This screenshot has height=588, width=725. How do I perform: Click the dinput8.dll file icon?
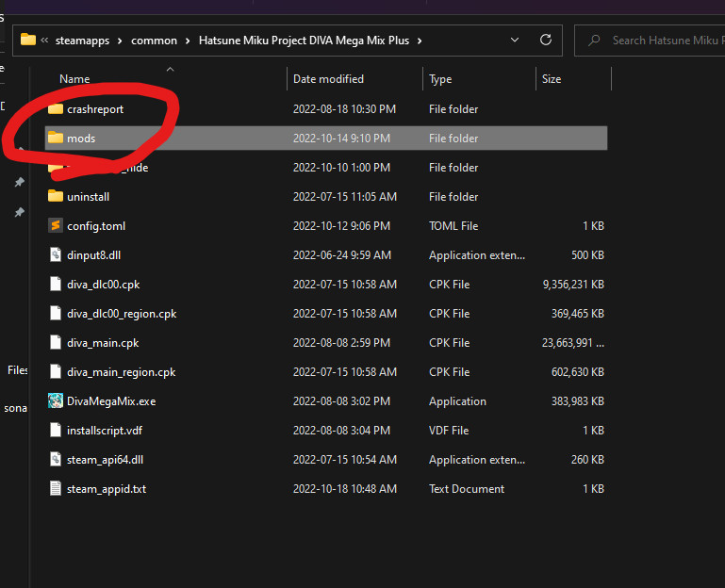coord(56,254)
